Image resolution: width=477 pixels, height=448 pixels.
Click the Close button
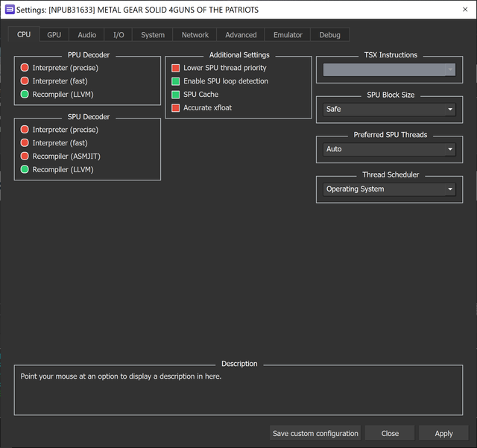coord(390,433)
